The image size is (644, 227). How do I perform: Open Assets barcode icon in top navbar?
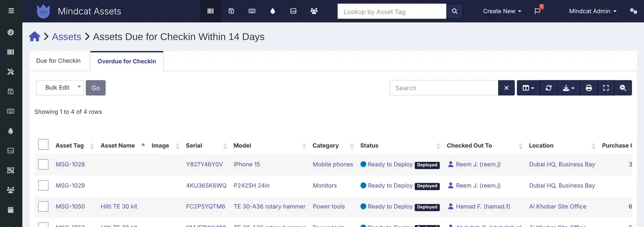pyautogui.click(x=211, y=11)
